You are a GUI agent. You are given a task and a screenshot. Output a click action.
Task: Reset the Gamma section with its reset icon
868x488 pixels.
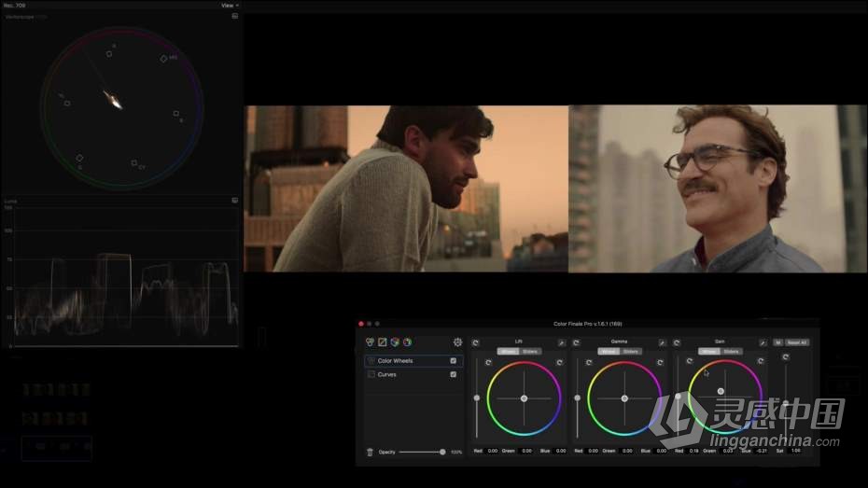pos(576,343)
